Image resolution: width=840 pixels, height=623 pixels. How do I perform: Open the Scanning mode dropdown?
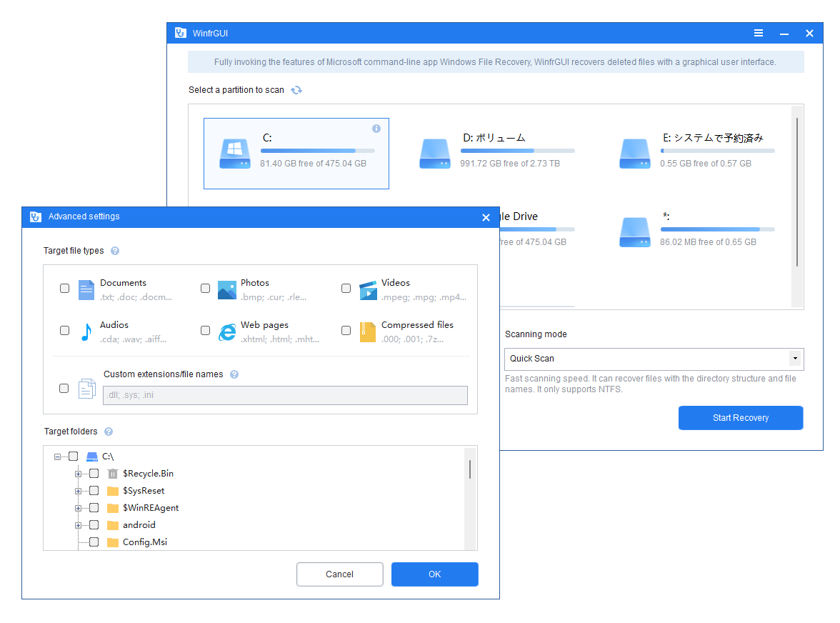[794, 359]
